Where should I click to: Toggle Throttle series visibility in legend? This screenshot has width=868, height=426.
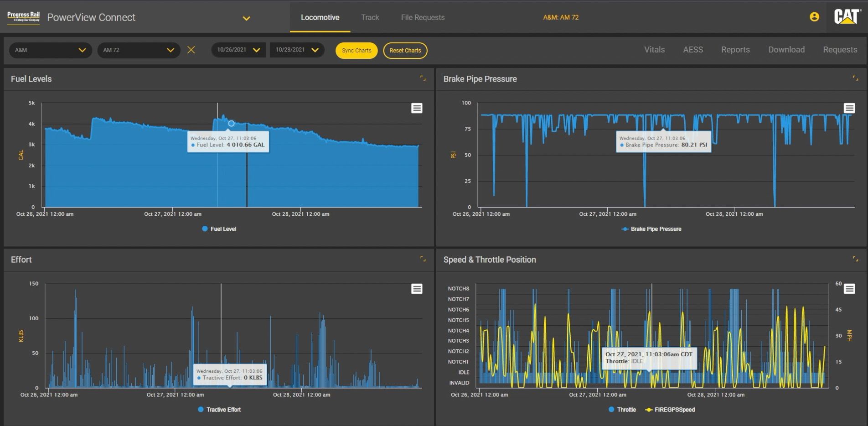pyautogui.click(x=622, y=410)
